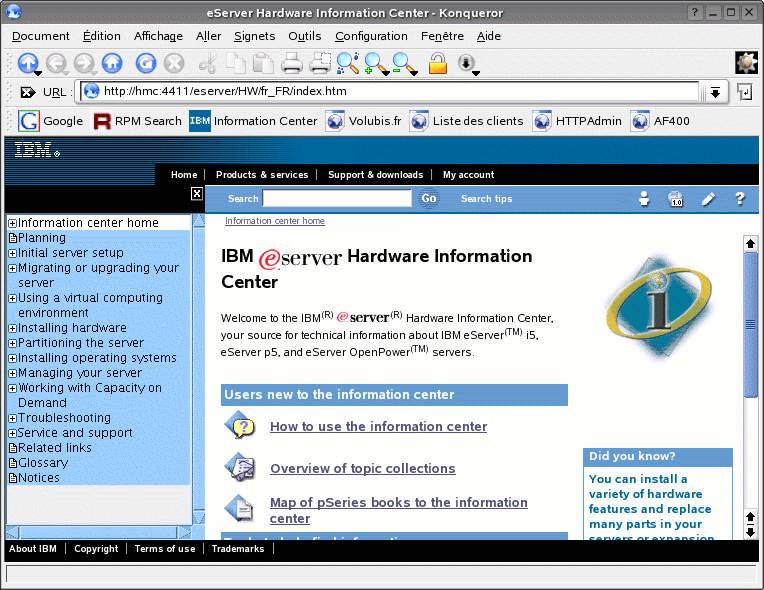Image resolution: width=764 pixels, height=590 pixels.
Task: Click the Search Go button
Action: 429,198
